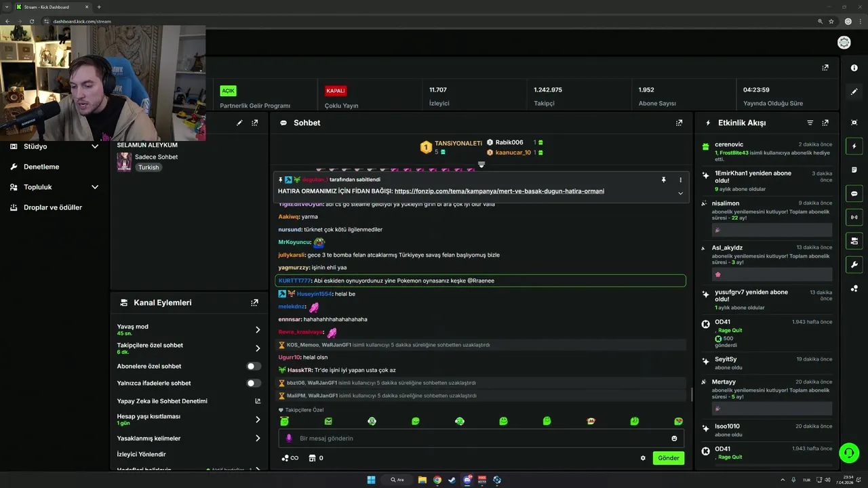Click the Çoklu Yayın KAPALI badge

coord(336,91)
